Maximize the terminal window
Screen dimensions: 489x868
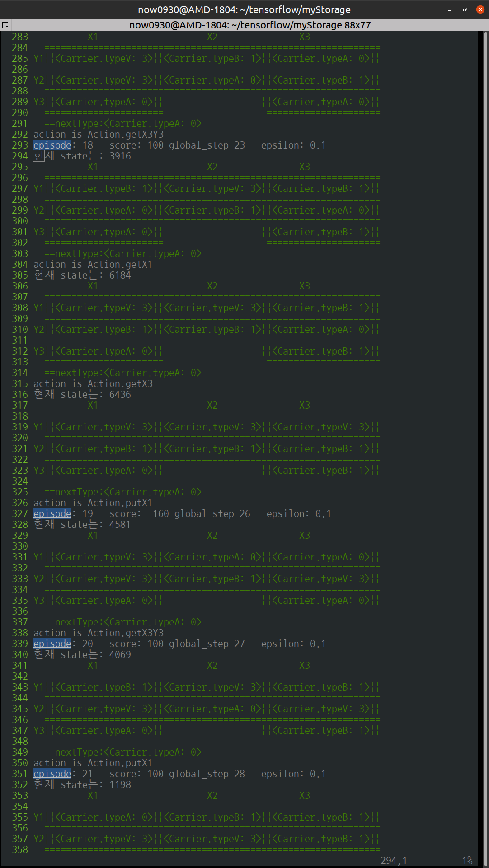(x=465, y=9)
